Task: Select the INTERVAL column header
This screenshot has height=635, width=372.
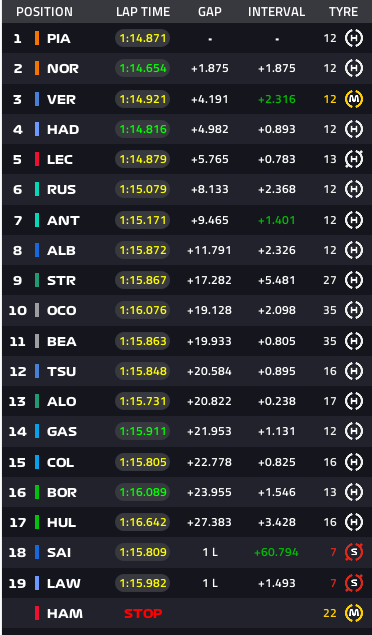Action: pyautogui.click(x=276, y=12)
